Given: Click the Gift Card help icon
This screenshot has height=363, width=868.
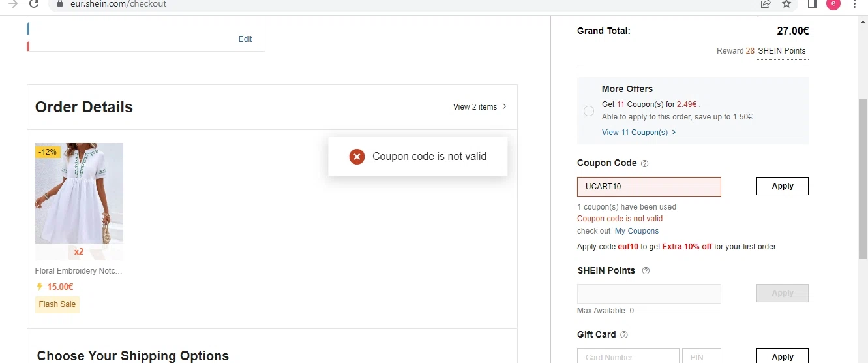Looking at the screenshot, I should (624, 335).
